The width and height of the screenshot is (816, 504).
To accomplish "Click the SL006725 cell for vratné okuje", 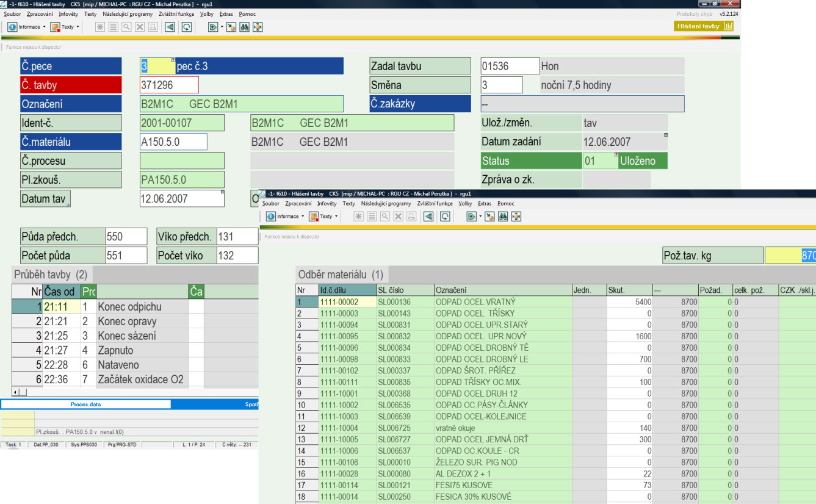I will 405,428.
